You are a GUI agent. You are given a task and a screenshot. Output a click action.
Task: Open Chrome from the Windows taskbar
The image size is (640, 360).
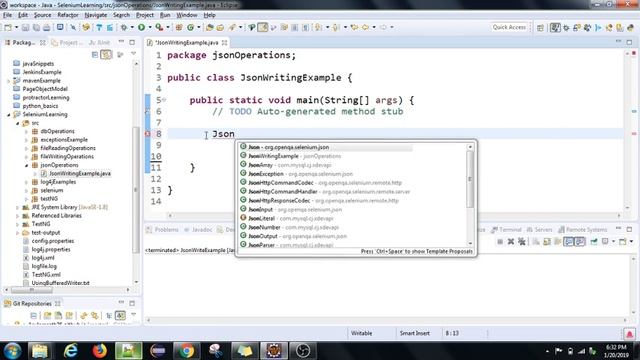186,351
